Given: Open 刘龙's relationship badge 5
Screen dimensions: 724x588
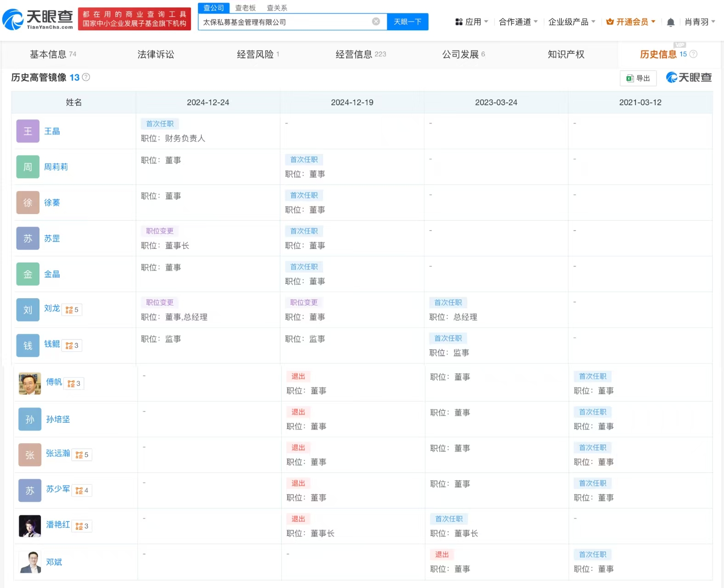Looking at the screenshot, I should [x=72, y=310].
